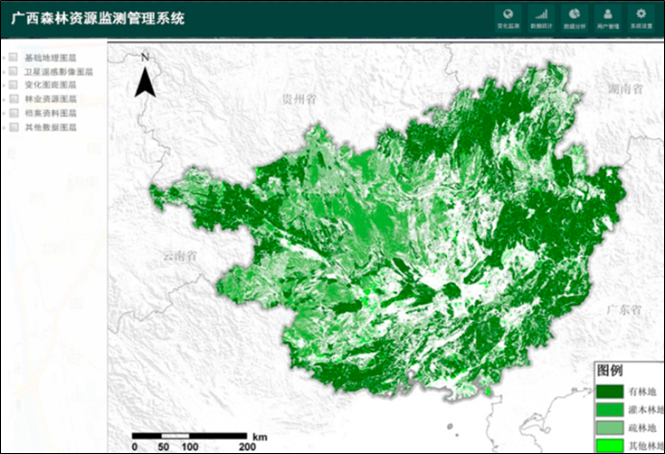The height and width of the screenshot is (454, 665).
Task: Toggle the 卫星遥感影像图层 checkbox
Action: click(13, 72)
